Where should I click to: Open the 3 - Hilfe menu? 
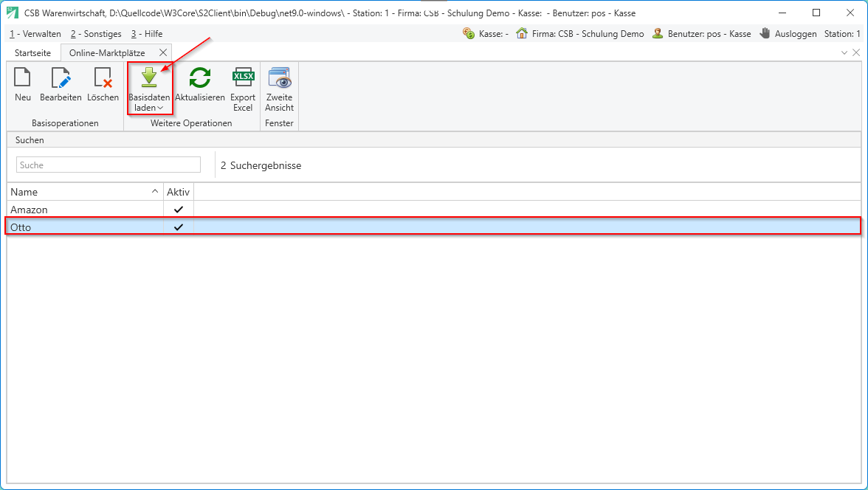148,34
